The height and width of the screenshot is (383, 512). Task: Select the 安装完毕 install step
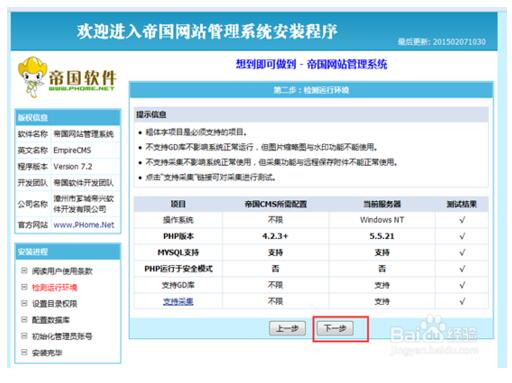pos(47,353)
